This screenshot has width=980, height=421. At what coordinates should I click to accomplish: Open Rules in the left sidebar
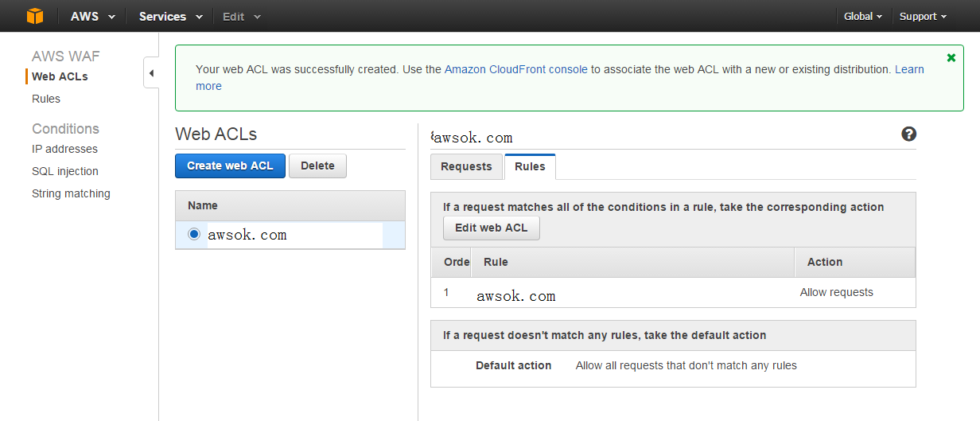[46, 99]
